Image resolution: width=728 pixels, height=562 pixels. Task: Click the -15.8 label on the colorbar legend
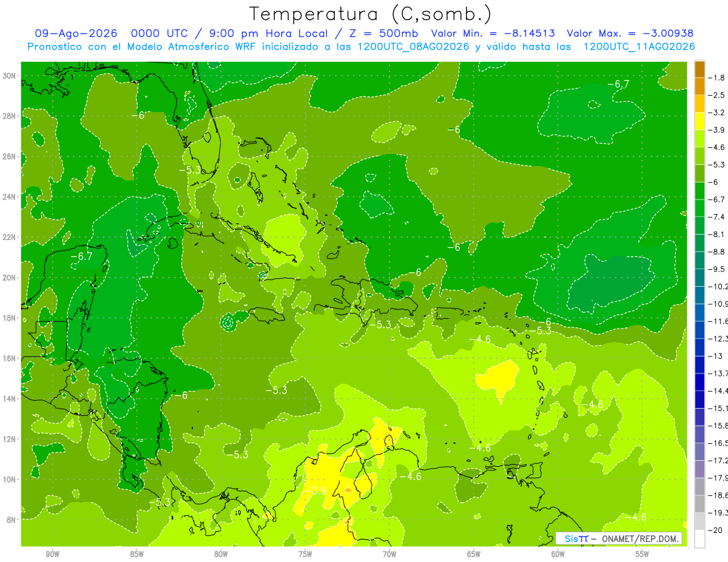coord(718,426)
